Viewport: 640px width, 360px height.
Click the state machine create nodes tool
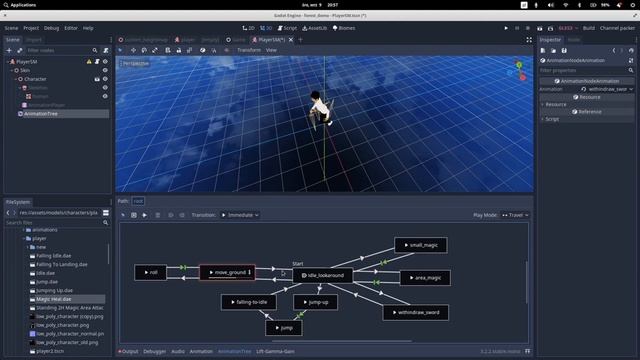[134, 215]
